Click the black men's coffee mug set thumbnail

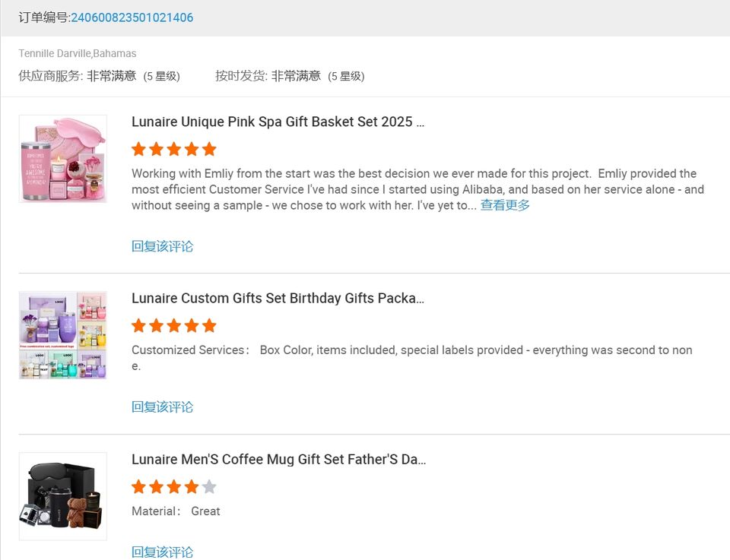[x=63, y=496]
